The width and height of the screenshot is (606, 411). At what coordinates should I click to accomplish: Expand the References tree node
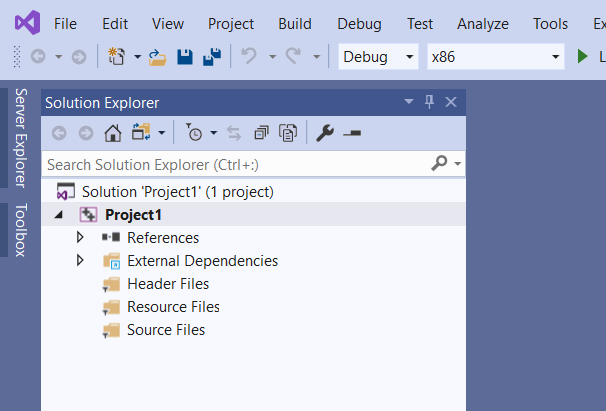tap(80, 238)
